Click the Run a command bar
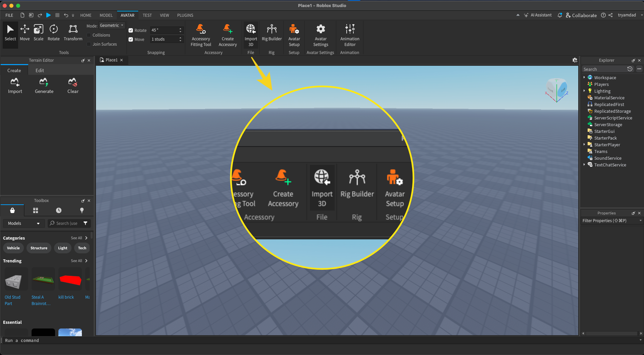The height and width of the screenshot is (355, 644). pos(320,340)
